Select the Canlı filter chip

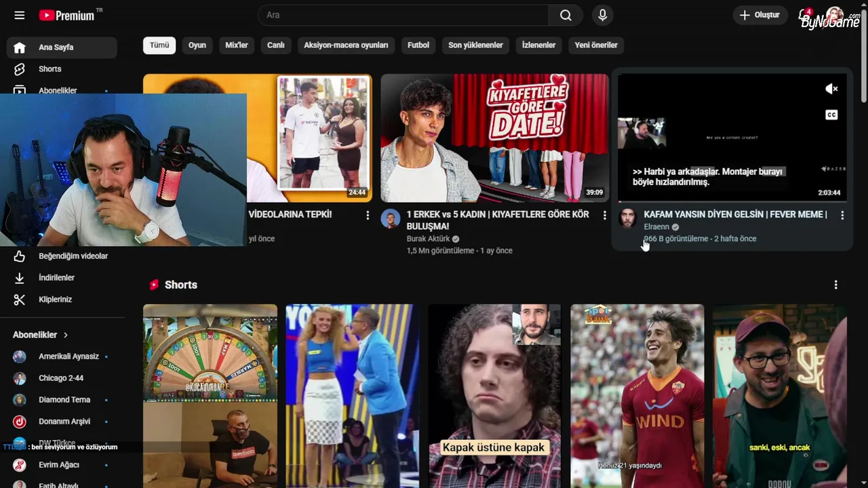pos(276,45)
